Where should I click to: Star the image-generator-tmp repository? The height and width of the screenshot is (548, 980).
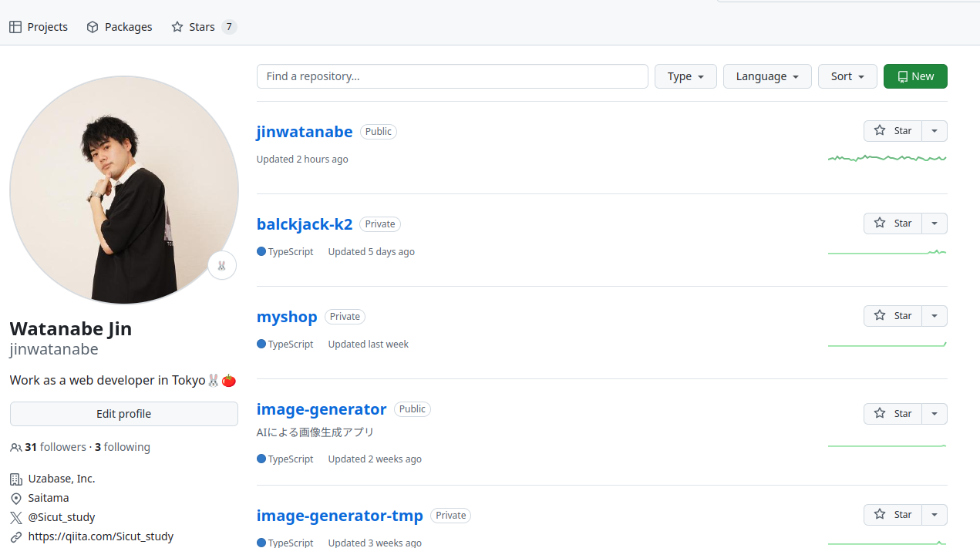click(x=893, y=515)
